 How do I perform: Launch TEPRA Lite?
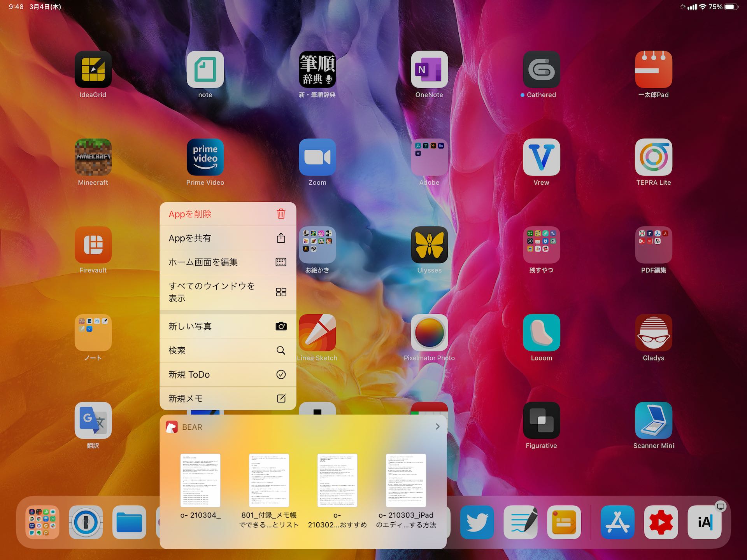point(653,157)
